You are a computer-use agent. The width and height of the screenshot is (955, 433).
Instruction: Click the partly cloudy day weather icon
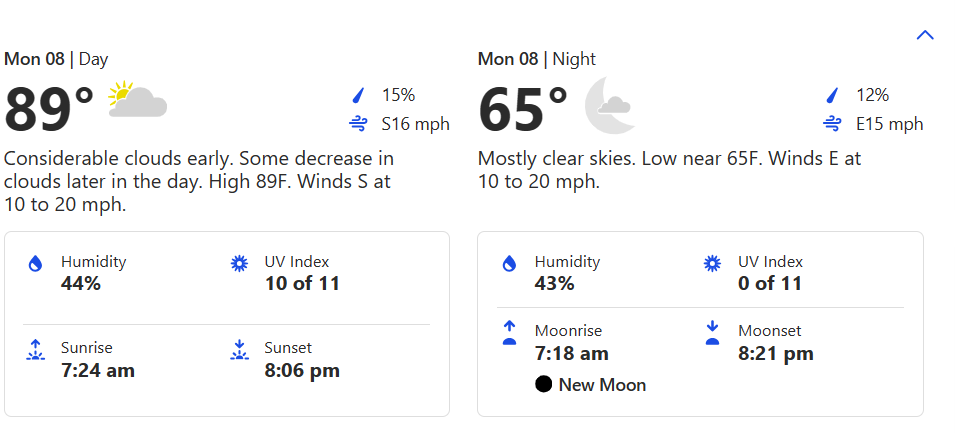point(137,100)
